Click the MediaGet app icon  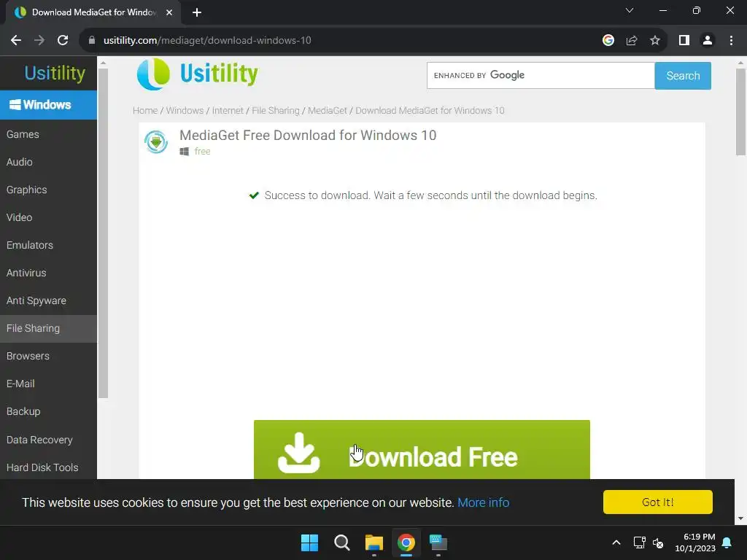point(156,142)
